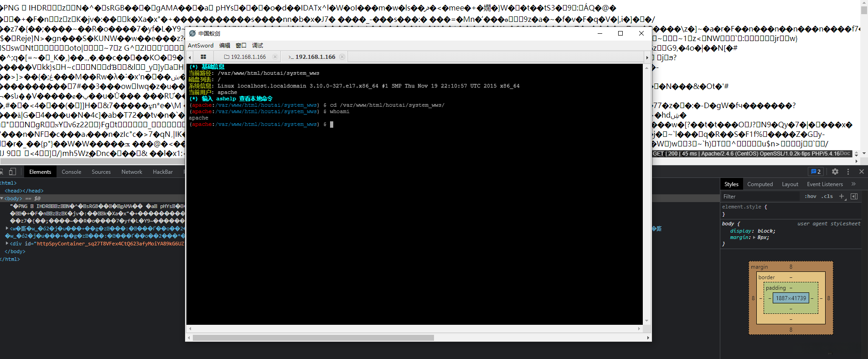Click the left tab-scroll arrow in AntSword
The image size is (868, 359).
coord(190,57)
